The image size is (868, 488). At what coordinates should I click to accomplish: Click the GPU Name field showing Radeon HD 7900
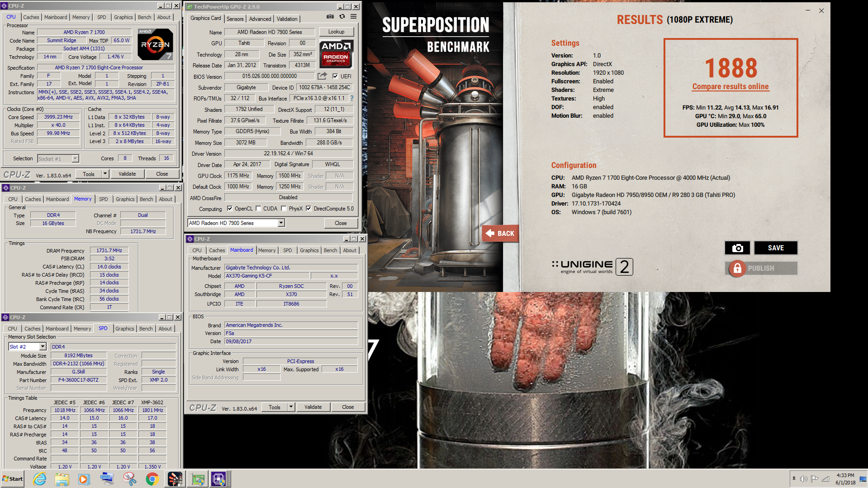click(270, 32)
